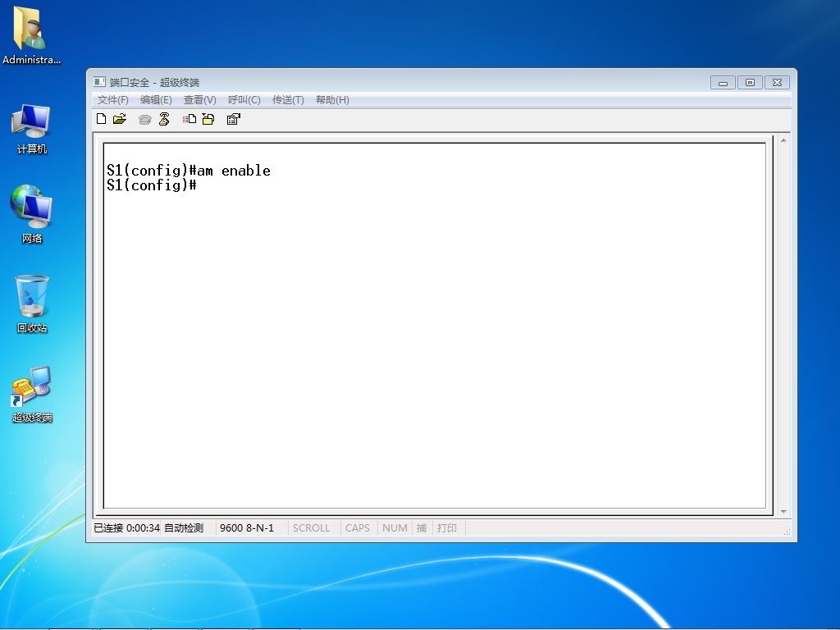Select the Administrator folder desktop icon

pos(31,35)
